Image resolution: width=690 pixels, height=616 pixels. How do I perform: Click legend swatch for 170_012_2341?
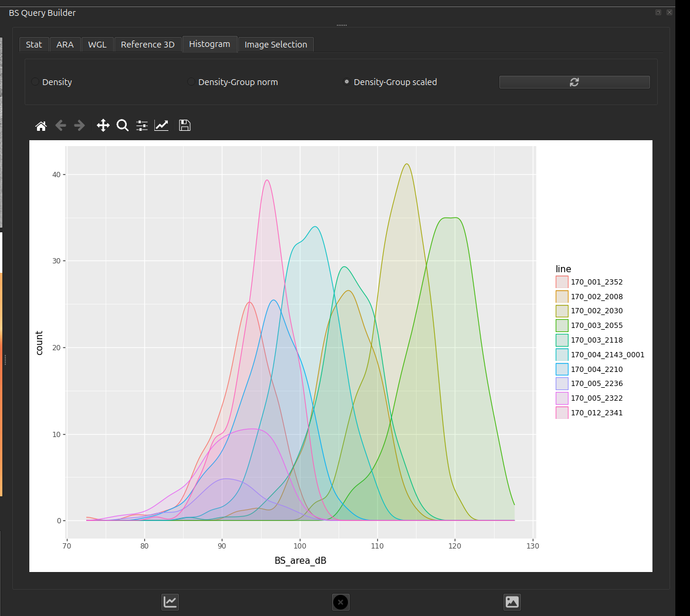tap(562, 413)
